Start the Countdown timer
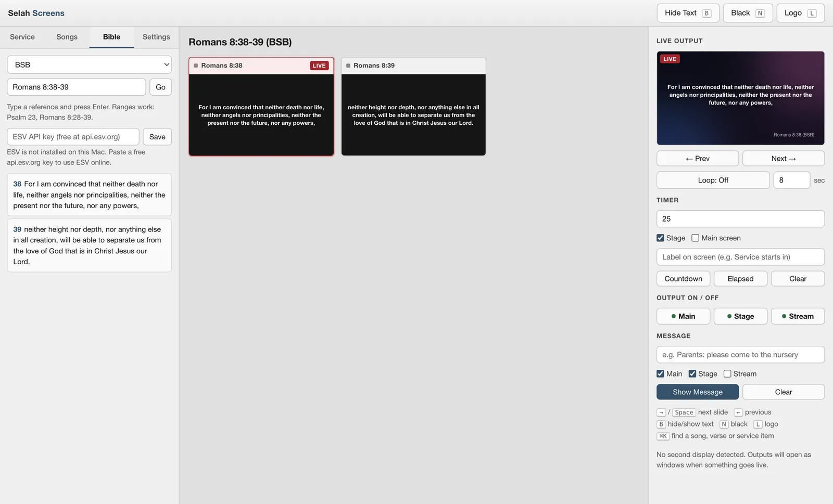Image resolution: width=833 pixels, height=504 pixels. (x=683, y=279)
